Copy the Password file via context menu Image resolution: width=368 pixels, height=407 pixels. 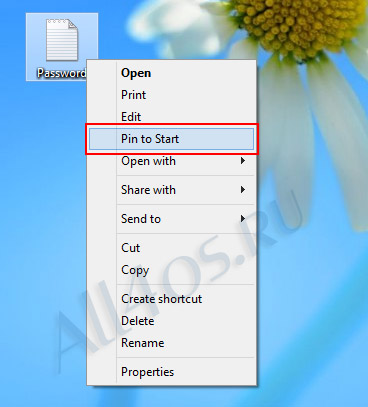[171, 270]
